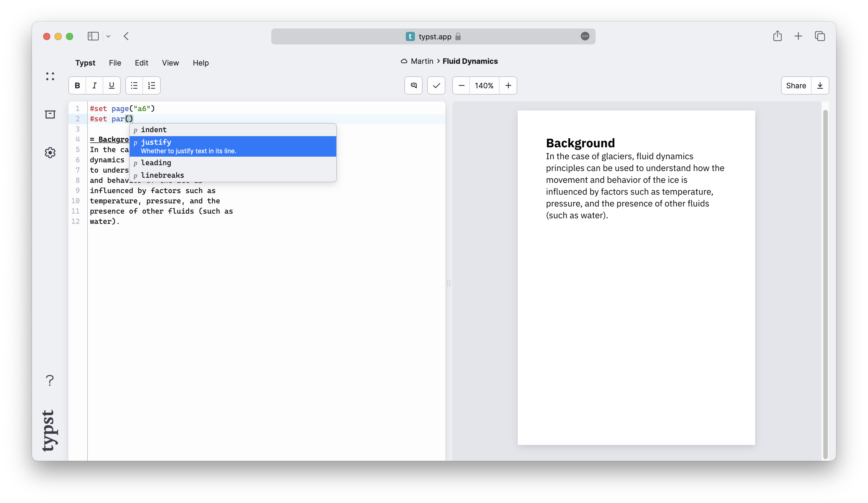Open the View menu
The image size is (868, 503).
170,63
